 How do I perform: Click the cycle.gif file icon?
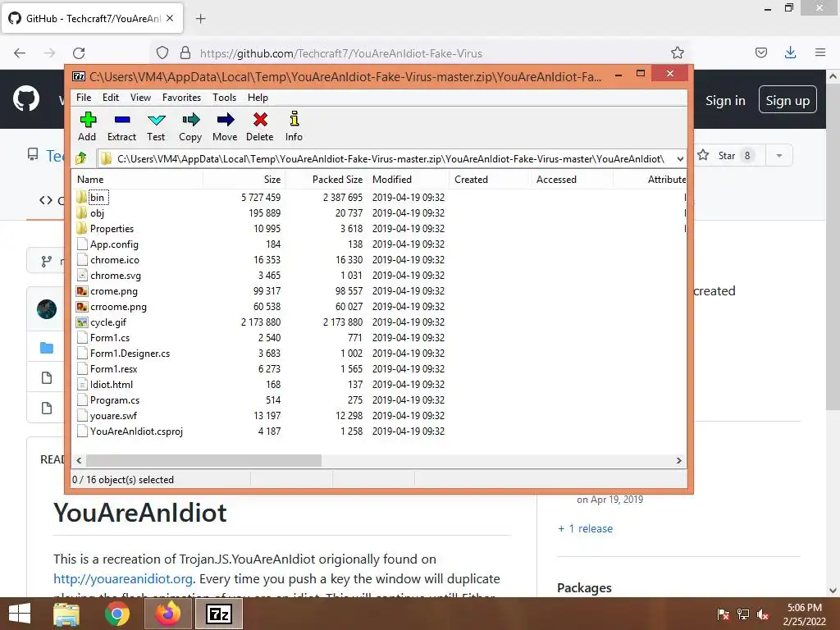point(81,322)
